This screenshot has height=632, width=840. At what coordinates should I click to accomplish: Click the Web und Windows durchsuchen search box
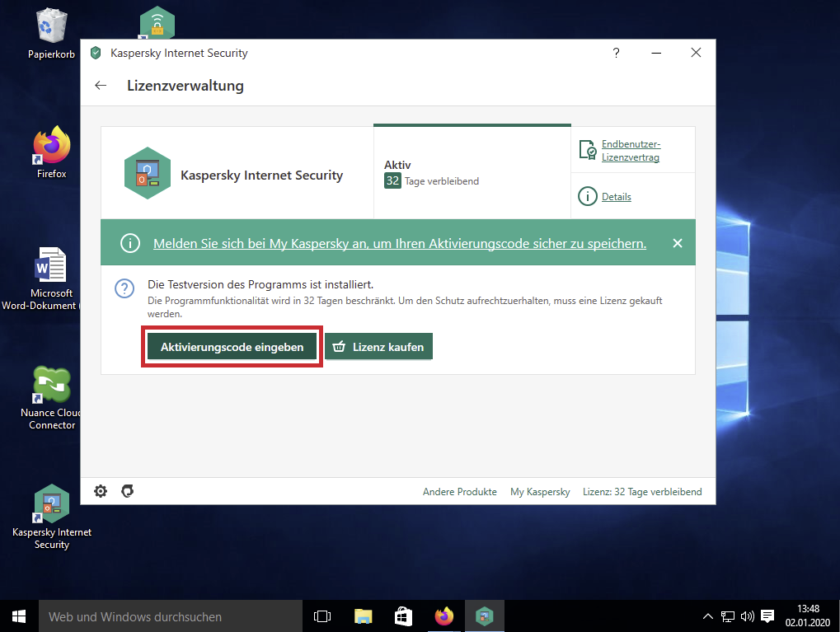pyautogui.click(x=171, y=616)
